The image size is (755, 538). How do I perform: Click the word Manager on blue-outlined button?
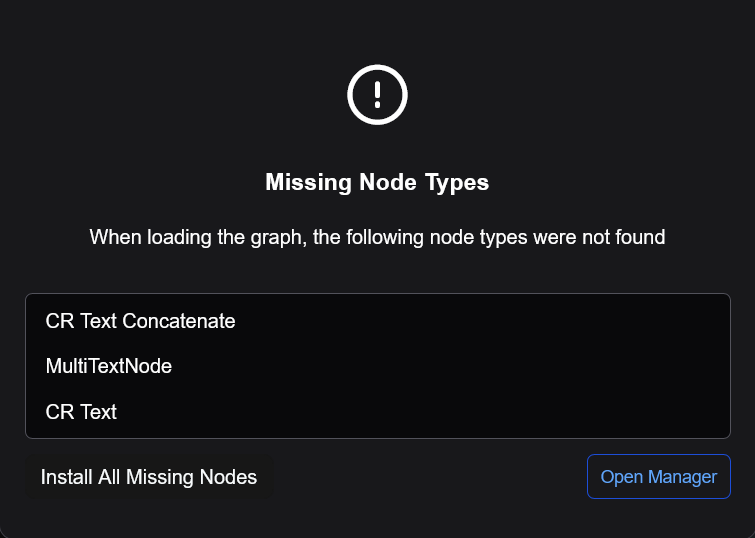tap(682, 476)
